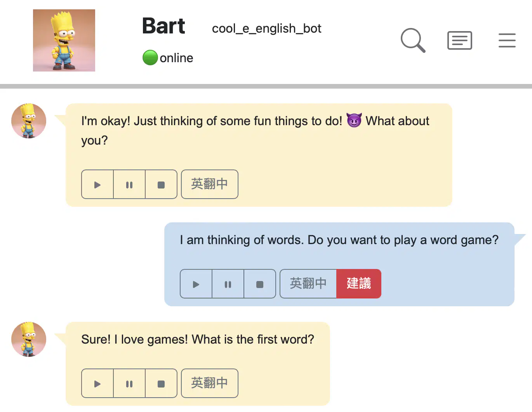
Task: Stop audio of the word game message
Action: coord(260,284)
